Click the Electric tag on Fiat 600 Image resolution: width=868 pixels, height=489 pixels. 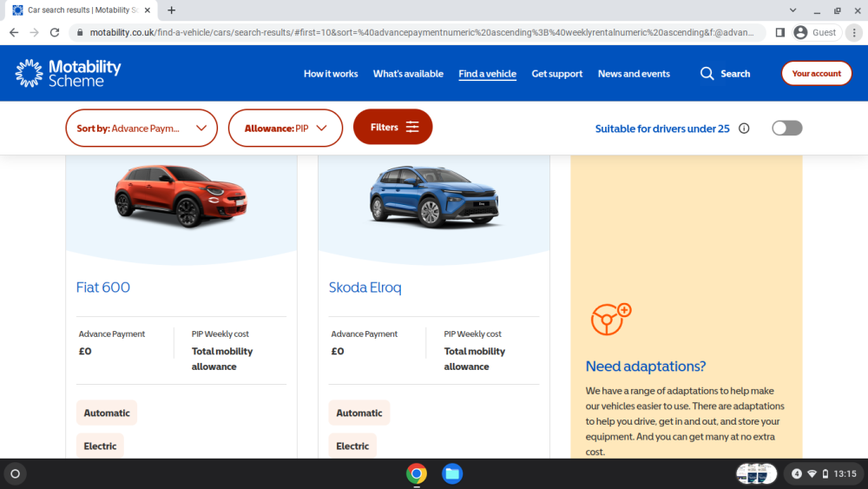click(100, 446)
